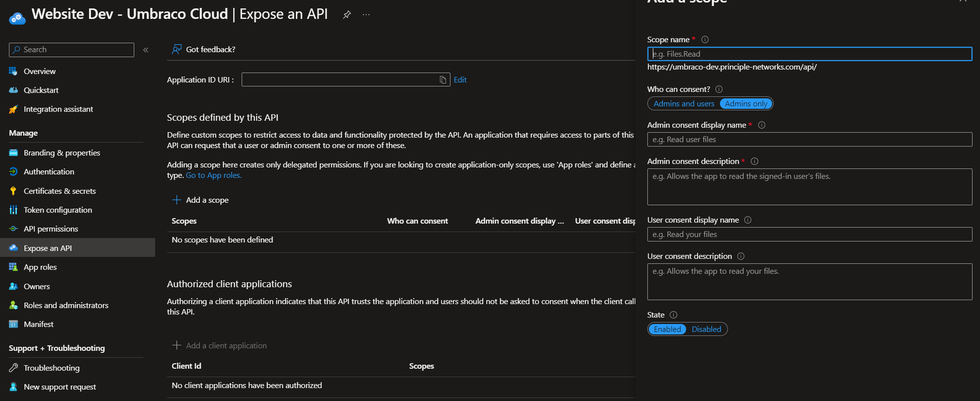Focus the sidebar Search box
980x401 pixels.
72,50
